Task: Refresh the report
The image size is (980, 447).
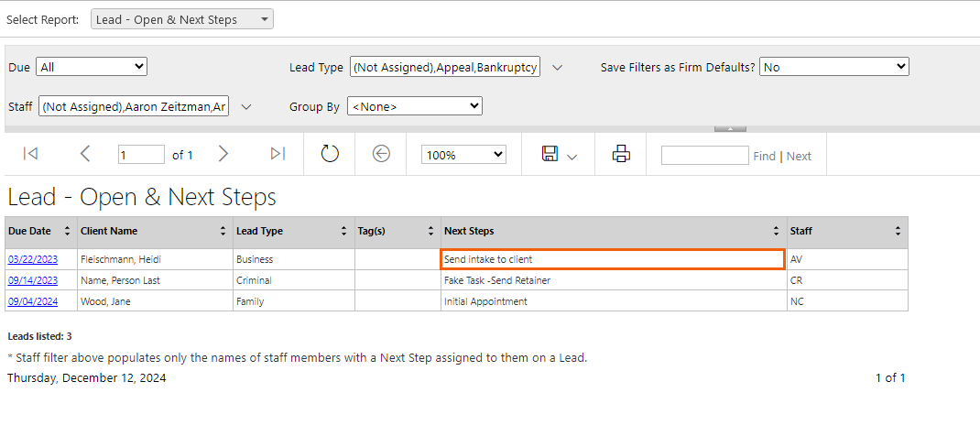Action: 330,154
